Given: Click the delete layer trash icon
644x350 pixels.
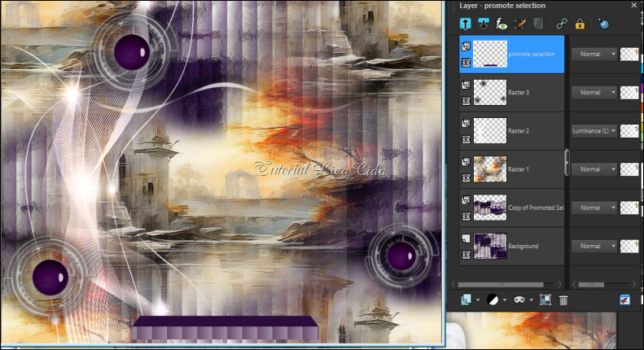Looking at the screenshot, I should click(x=563, y=300).
